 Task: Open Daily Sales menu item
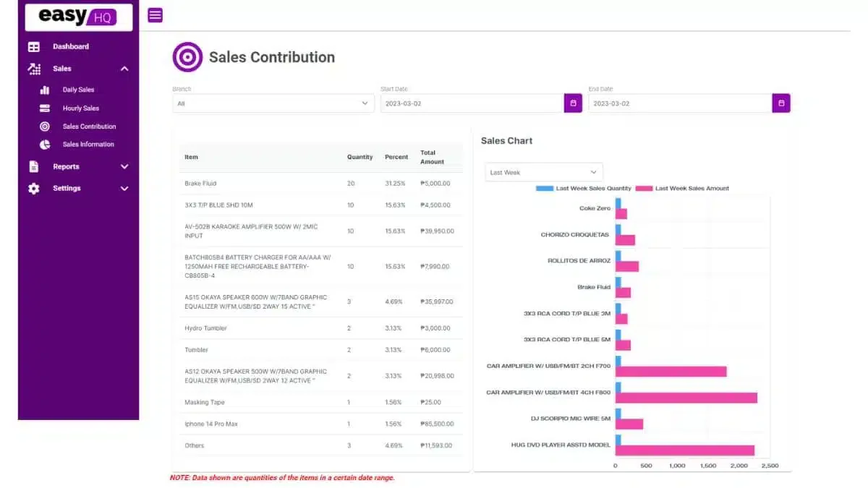(x=78, y=90)
